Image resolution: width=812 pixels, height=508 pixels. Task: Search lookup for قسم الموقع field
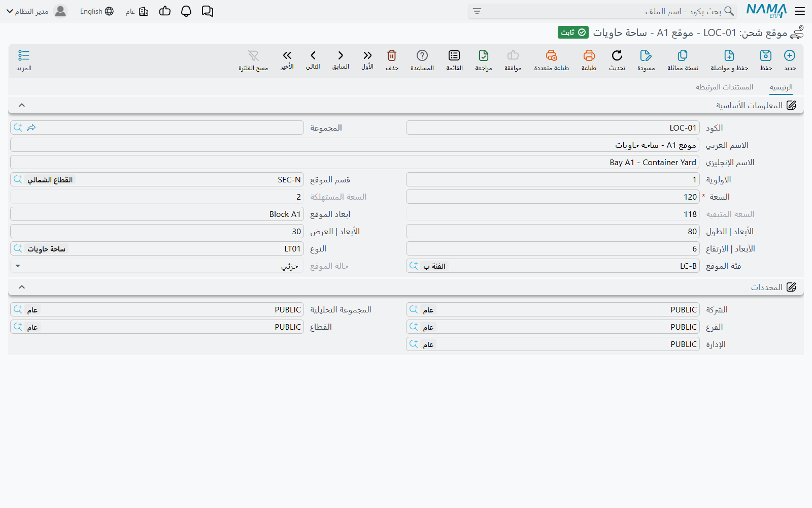click(x=18, y=179)
